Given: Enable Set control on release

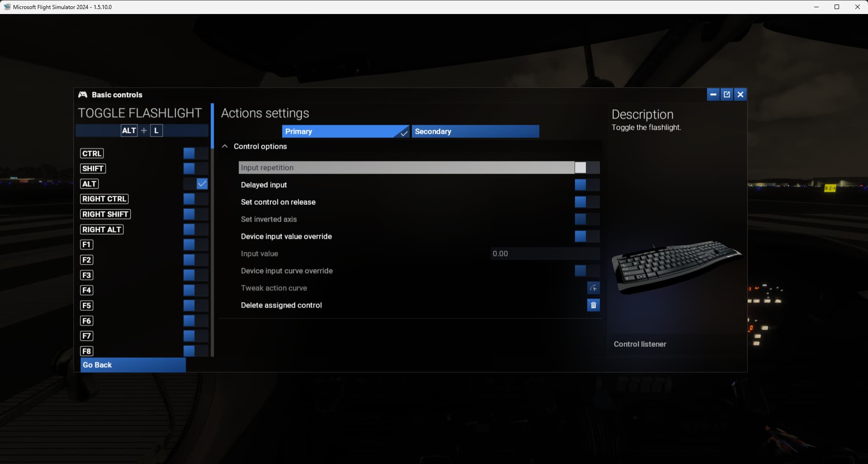Looking at the screenshot, I should tap(587, 202).
